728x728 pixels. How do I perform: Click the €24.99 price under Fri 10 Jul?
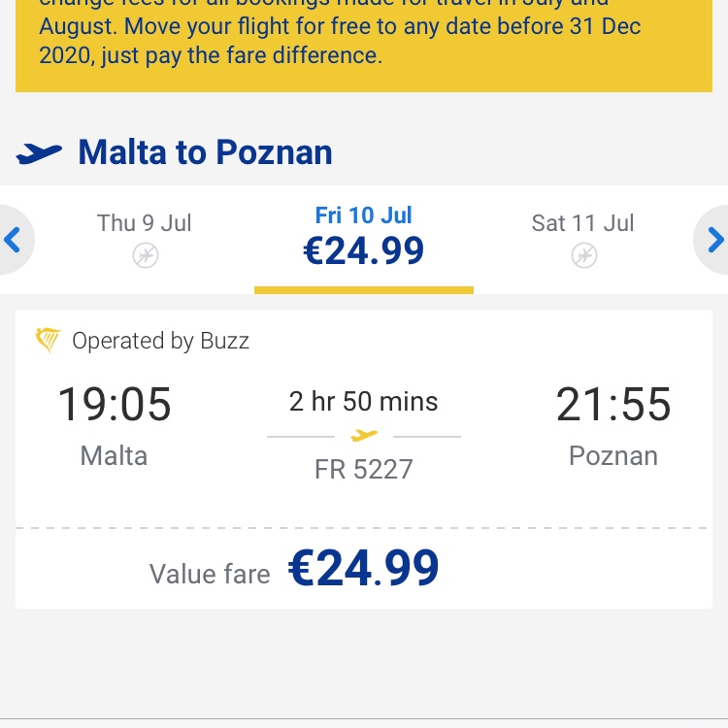pyautogui.click(x=364, y=251)
